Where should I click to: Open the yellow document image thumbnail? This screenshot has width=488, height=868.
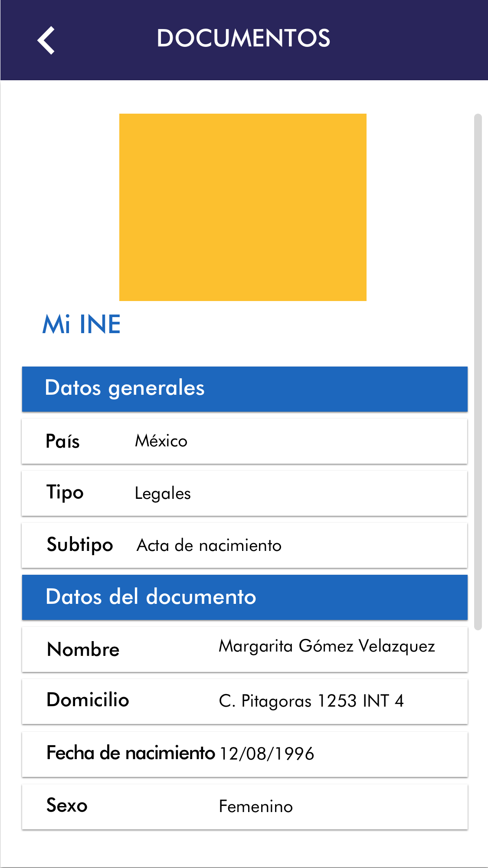pos(242,207)
